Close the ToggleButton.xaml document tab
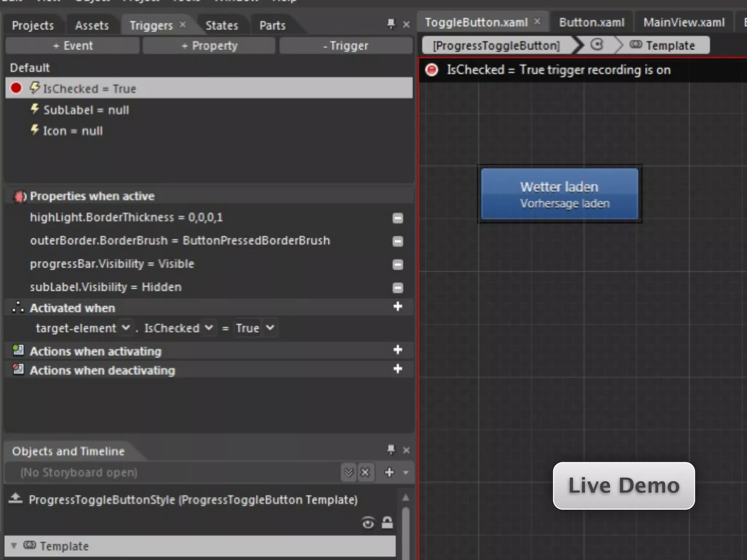 click(537, 22)
